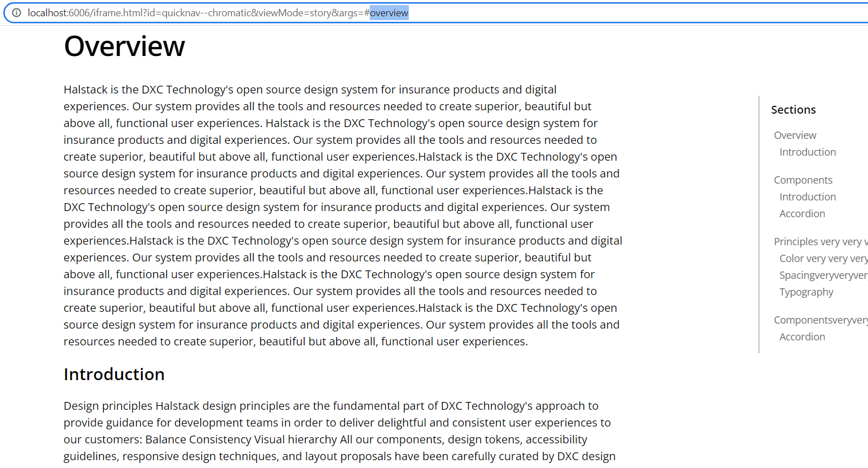This screenshot has width=868, height=468.
Task: Go to Introduction under Overview in Sections
Action: 808,152
